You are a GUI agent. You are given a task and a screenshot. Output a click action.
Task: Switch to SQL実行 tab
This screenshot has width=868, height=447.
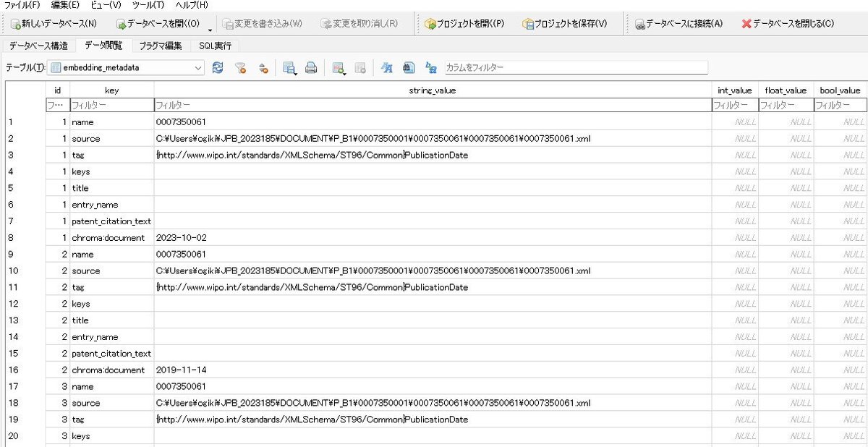coord(216,46)
